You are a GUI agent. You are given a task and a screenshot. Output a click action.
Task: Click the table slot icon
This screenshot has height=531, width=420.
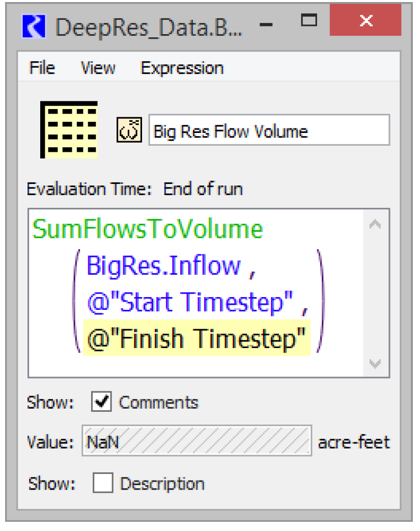pyautogui.click(x=69, y=129)
